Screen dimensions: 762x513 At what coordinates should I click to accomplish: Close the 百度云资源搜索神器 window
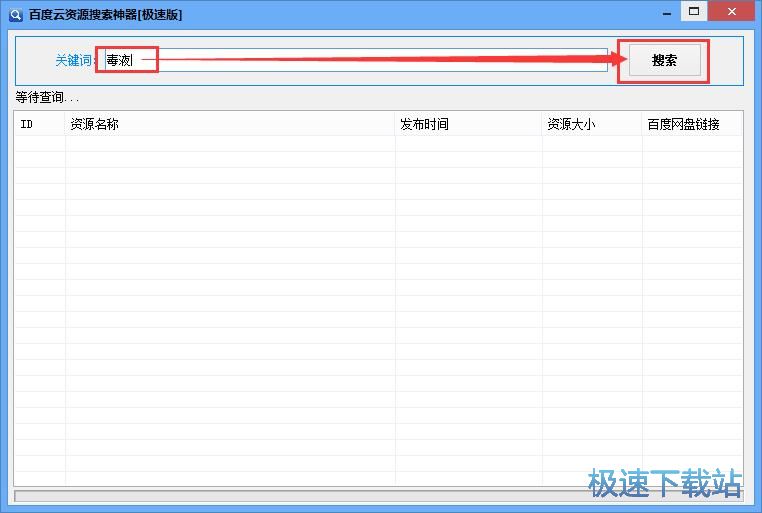pos(731,12)
